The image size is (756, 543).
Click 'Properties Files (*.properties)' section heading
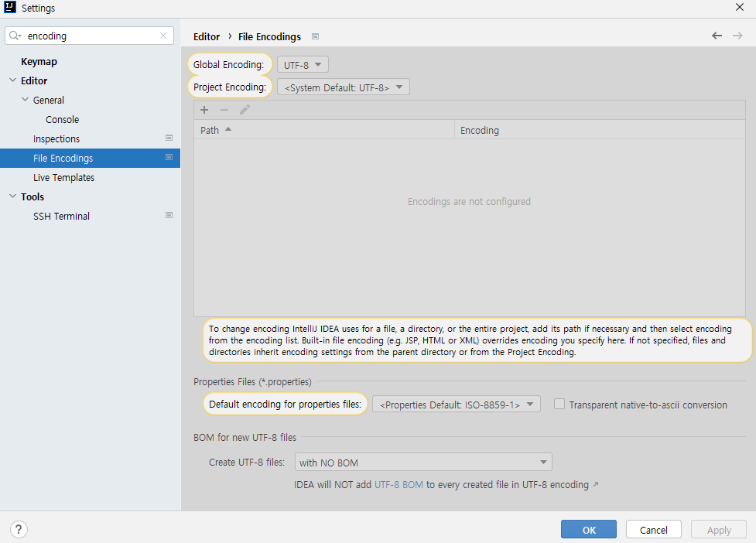(252, 381)
